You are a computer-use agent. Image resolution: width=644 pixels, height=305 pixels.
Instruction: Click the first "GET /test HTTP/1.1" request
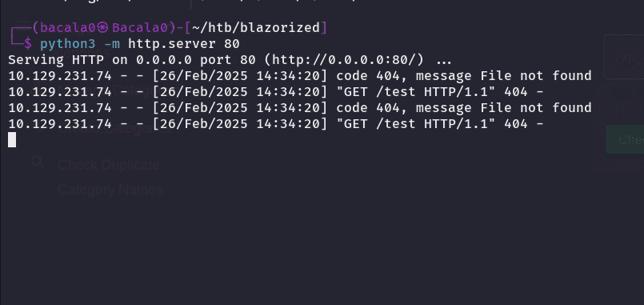tap(416, 92)
